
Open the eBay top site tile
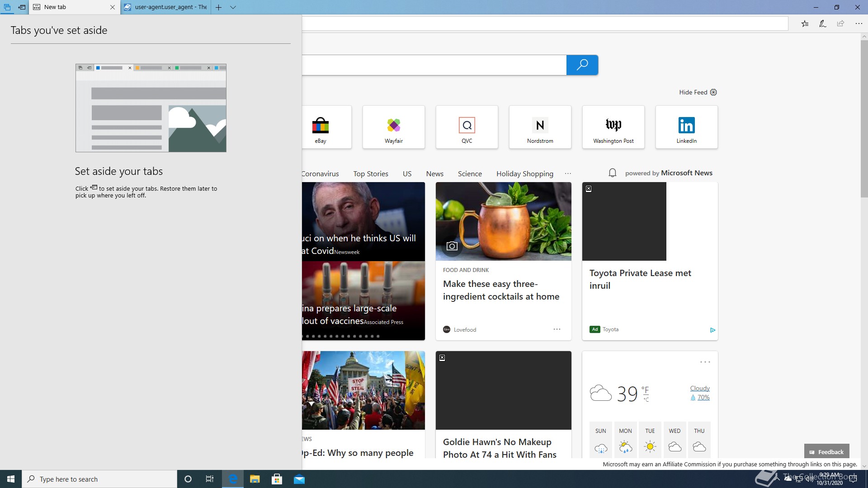[326, 127]
